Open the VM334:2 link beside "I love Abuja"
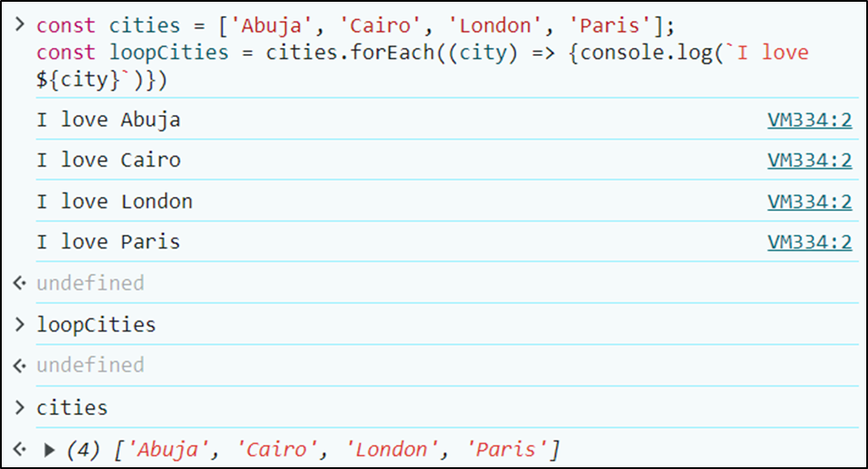 [809, 120]
